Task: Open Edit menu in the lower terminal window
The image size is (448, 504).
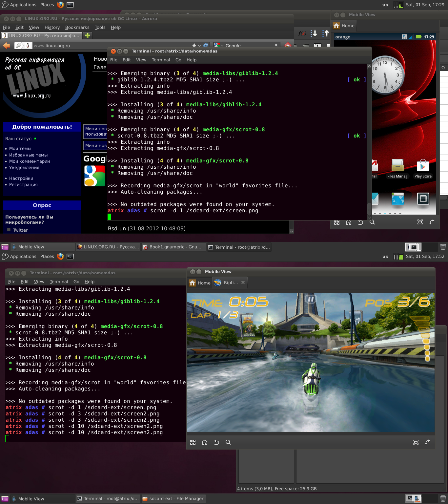Action: coord(25,282)
